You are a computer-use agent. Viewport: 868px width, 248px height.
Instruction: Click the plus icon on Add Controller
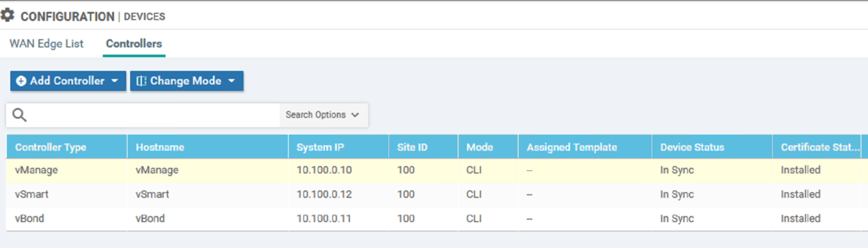tap(21, 81)
